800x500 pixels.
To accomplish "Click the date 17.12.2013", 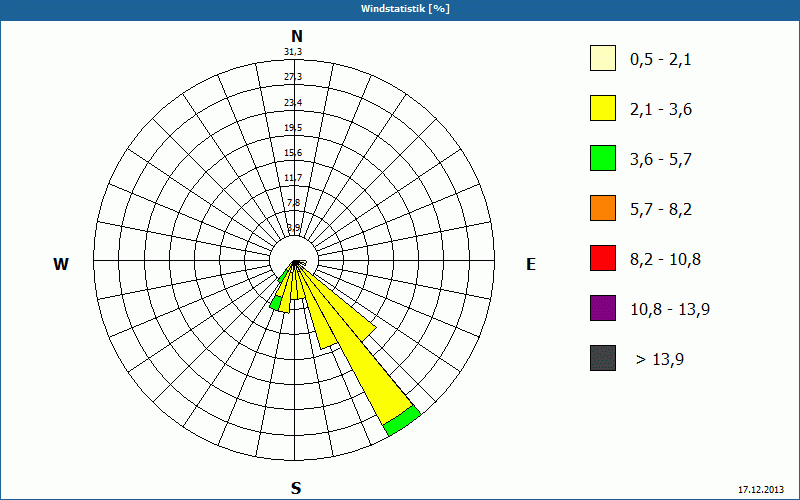I will (760, 489).
